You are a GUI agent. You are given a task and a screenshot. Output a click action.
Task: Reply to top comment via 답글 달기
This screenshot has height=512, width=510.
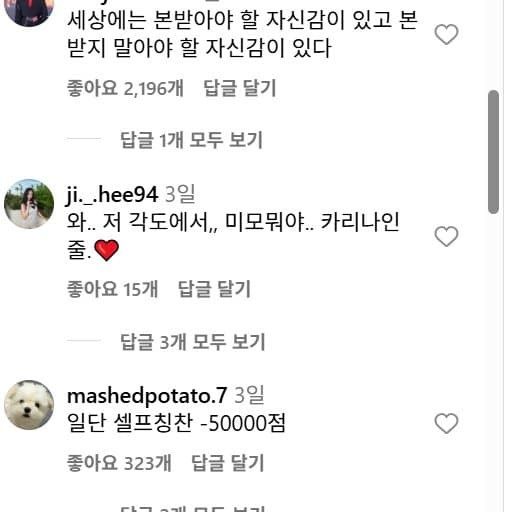click(240, 88)
